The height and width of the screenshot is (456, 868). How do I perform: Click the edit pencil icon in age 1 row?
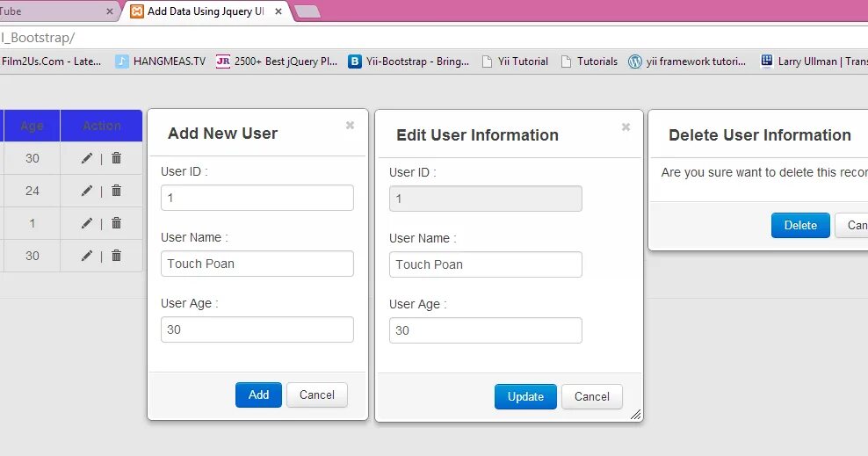87,223
